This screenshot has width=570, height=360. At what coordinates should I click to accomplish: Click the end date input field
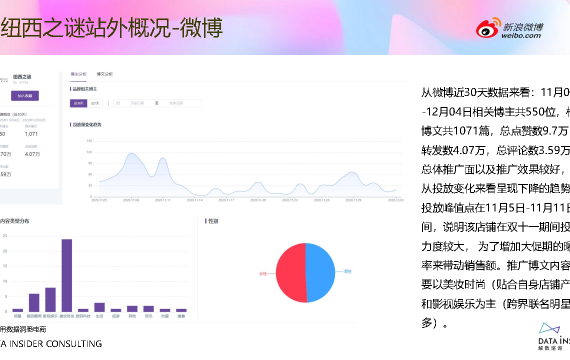(176, 103)
